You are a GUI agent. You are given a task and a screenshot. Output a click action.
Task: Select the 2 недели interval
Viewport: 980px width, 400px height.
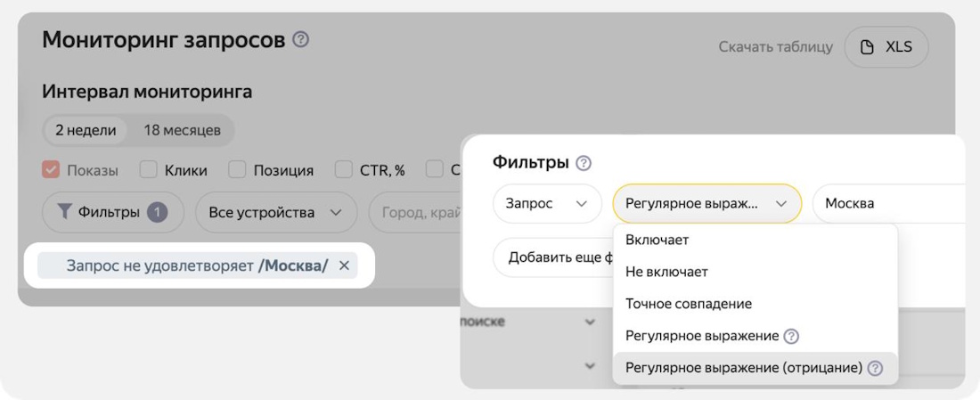(86, 130)
